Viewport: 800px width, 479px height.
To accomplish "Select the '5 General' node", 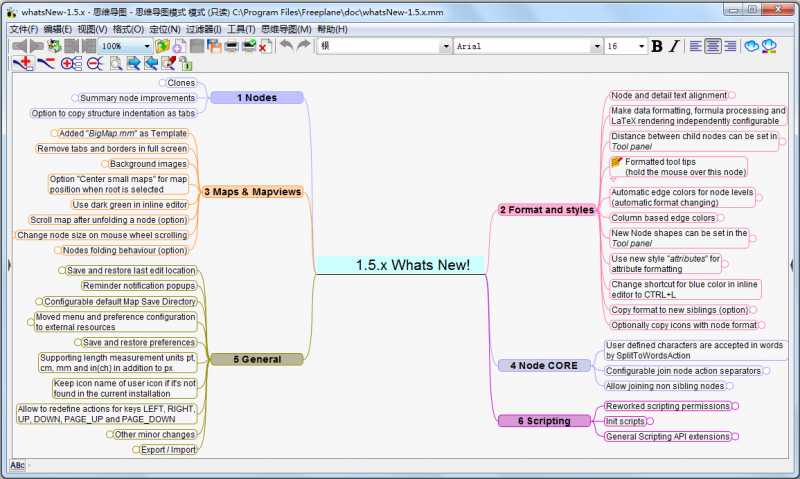I will [257, 359].
